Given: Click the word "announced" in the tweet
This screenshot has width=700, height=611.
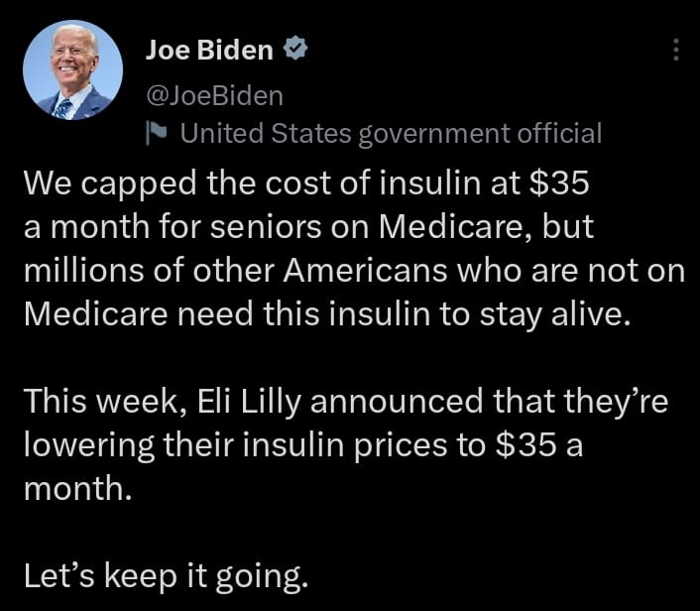Looking at the screenshot, I should 397,402.
